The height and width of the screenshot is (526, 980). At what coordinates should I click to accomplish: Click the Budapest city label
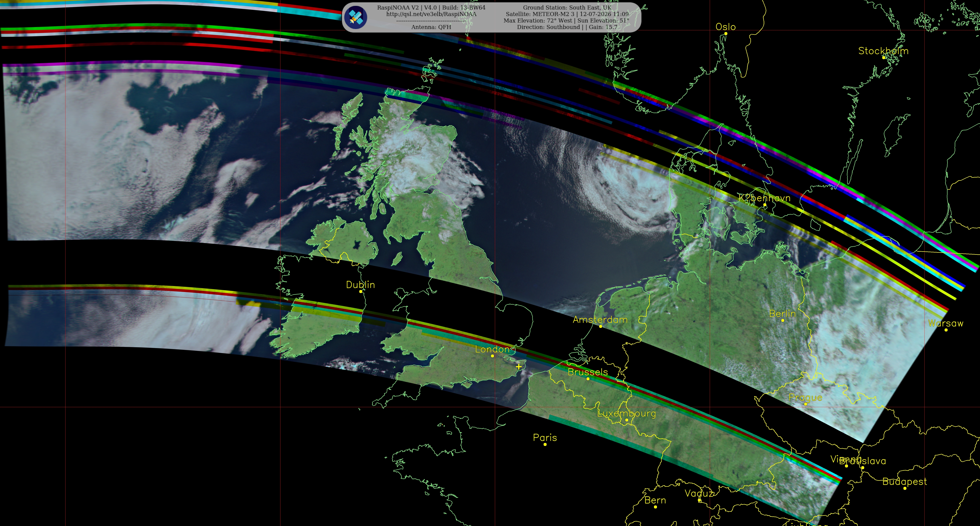click(905, 482)
